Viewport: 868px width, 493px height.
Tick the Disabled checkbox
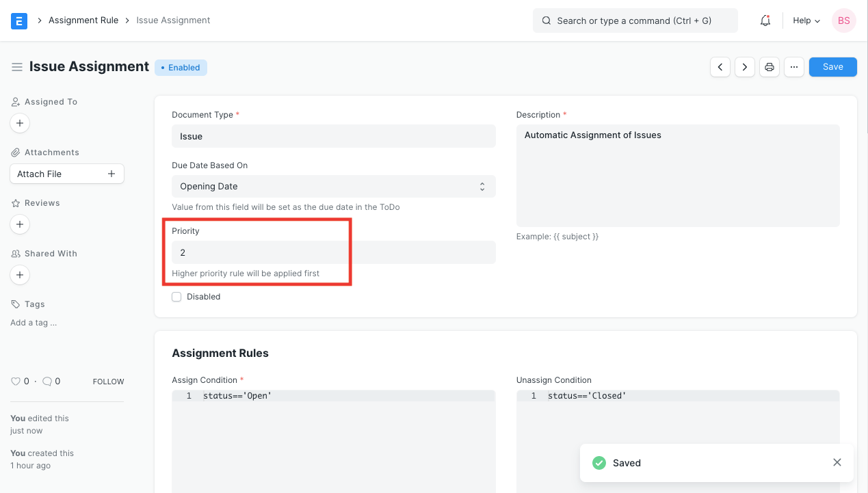[176, 297]
